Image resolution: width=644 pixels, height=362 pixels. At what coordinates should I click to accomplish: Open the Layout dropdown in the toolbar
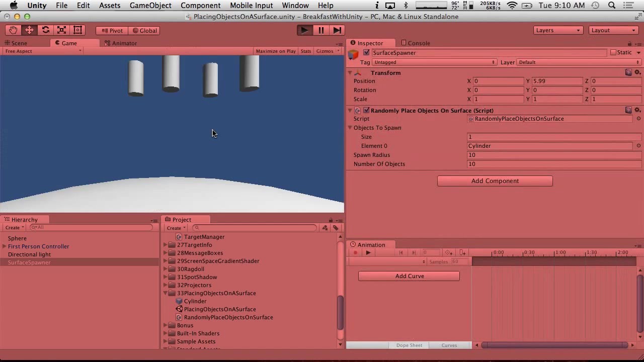(x=613, y=30)
